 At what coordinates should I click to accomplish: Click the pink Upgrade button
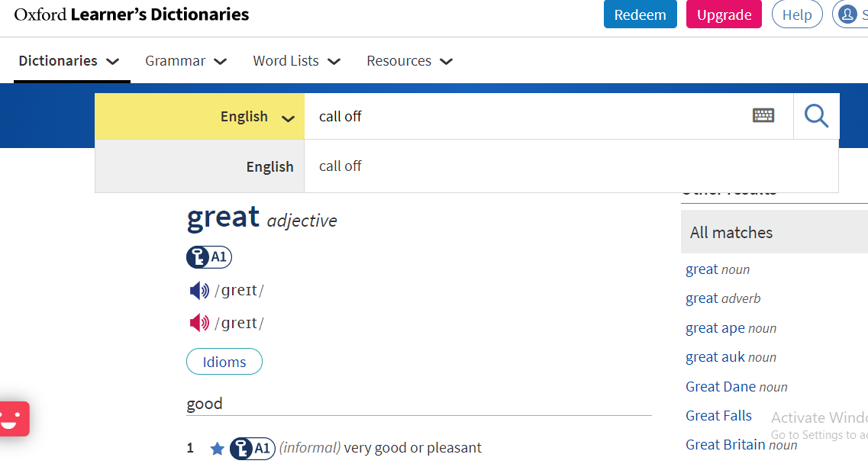click(724, 14)
